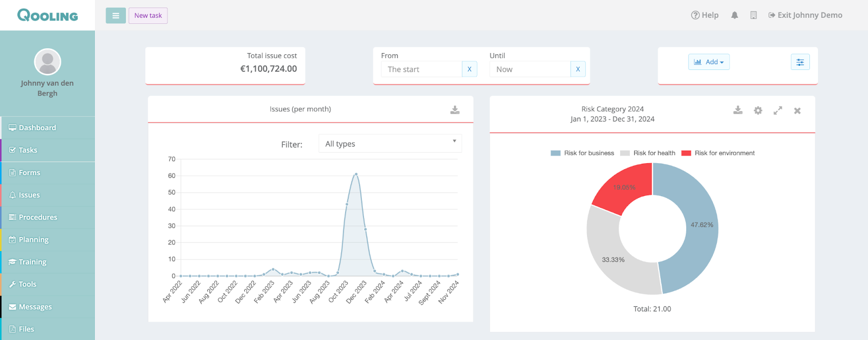Open notifications bell icon
The width and height of the screenshot is (868, 340).
735,15
